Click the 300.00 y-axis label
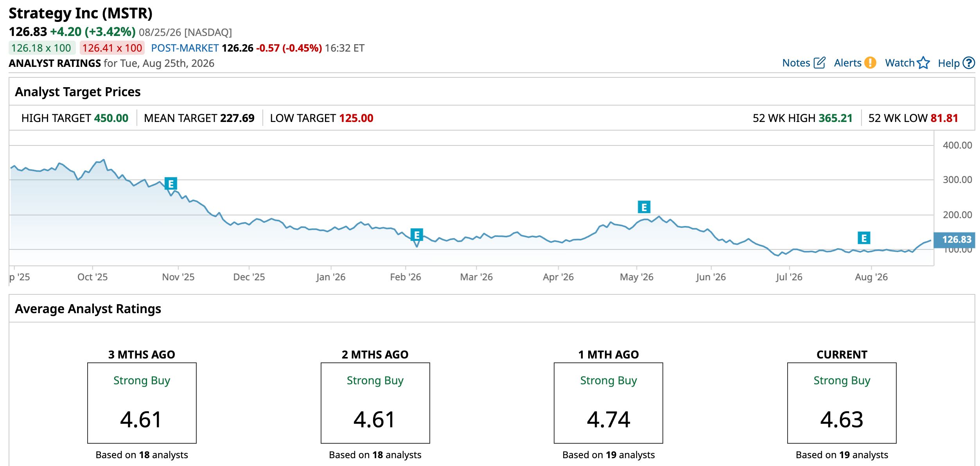The width and height of the screenshot is (980, 466). [957, 180]
